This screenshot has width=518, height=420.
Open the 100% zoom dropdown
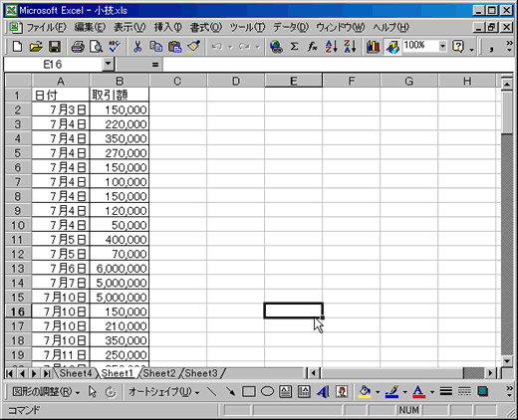[x=442, y=46]
